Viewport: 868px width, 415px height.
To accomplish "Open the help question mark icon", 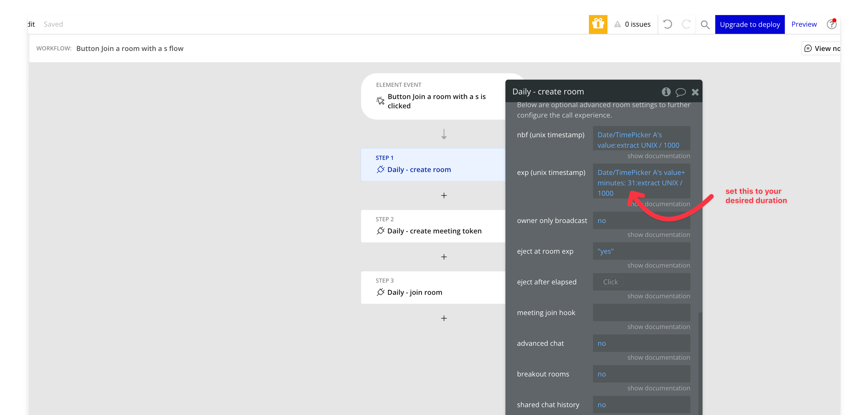I will 831,24.
